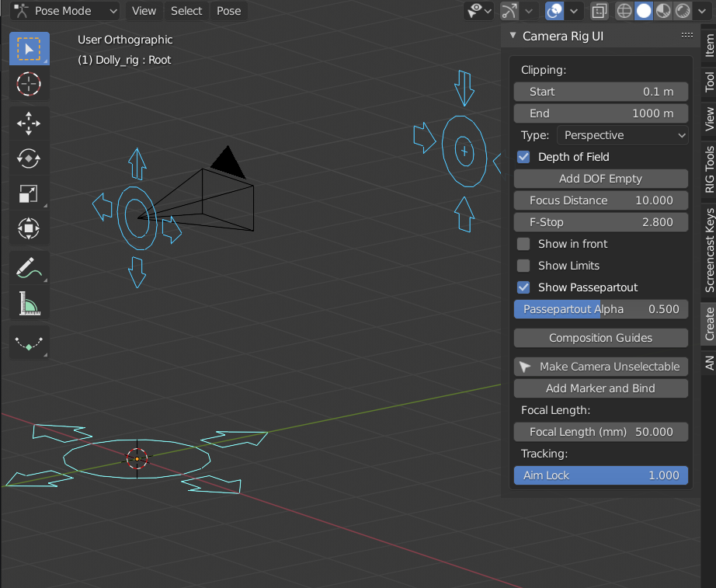
Task: Enable Show in front option
Action: coord(523,244)
